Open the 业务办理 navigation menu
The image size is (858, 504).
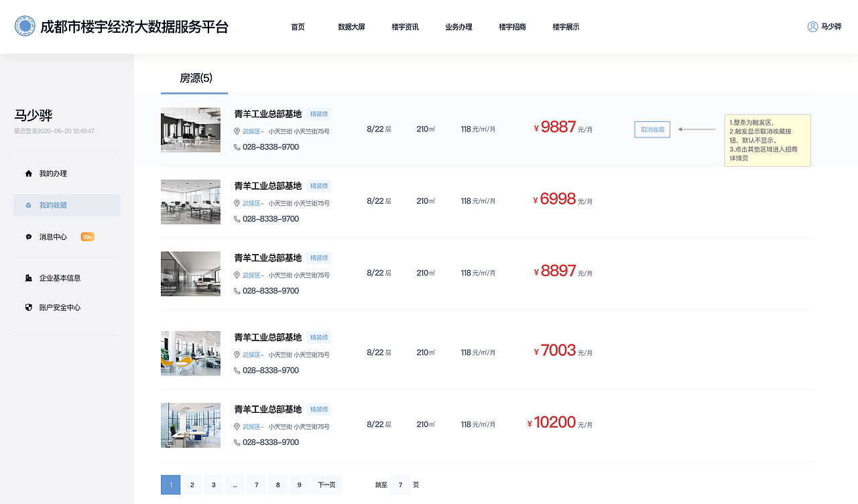458,27
